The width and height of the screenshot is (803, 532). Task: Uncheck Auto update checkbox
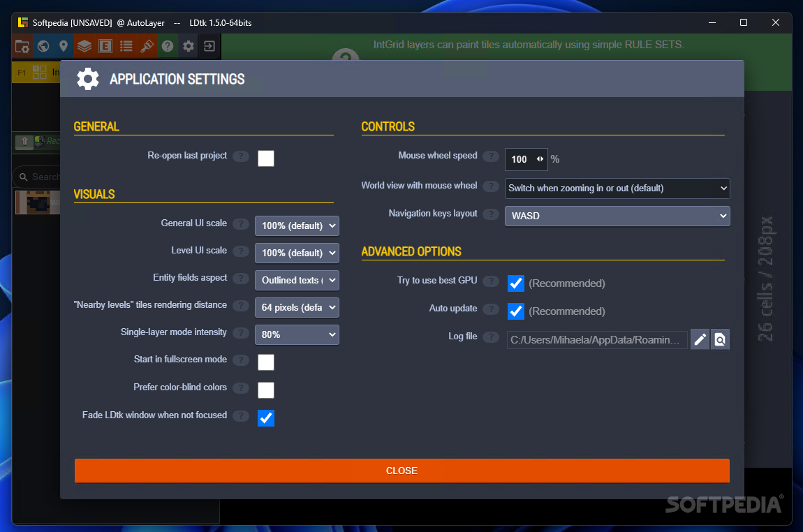(x=516, y=311)
